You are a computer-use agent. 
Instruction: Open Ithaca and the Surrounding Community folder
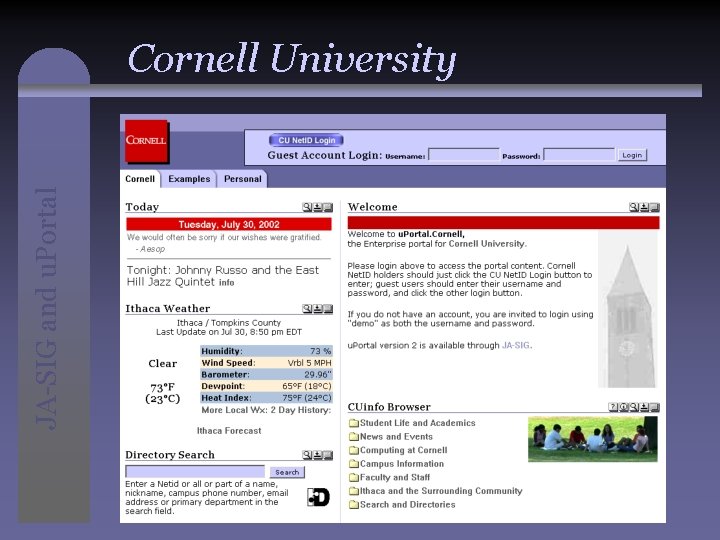441,491
